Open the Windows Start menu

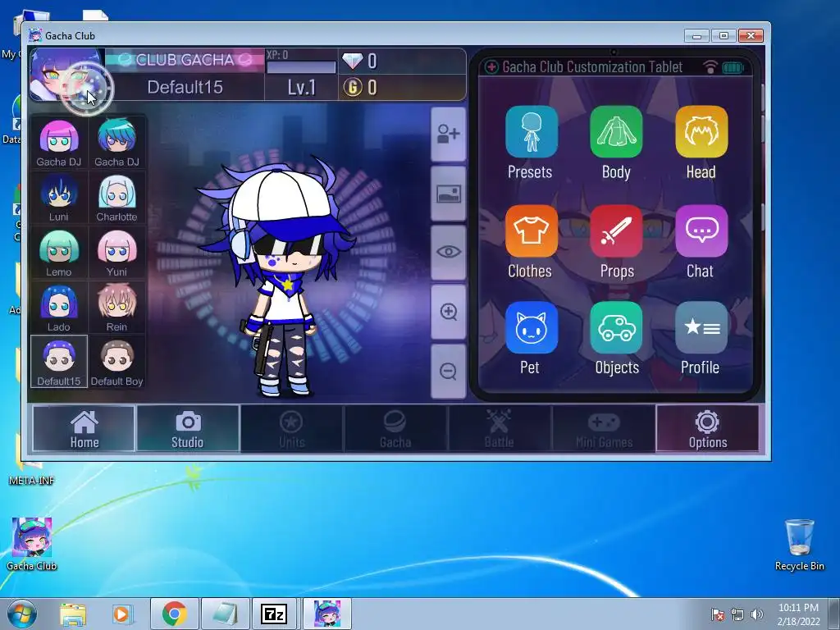22,614
